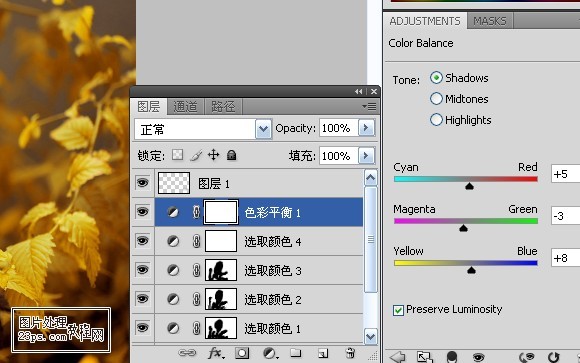
Task: Click the Cyan-Red slider handle
Action: tap(469, 186)
